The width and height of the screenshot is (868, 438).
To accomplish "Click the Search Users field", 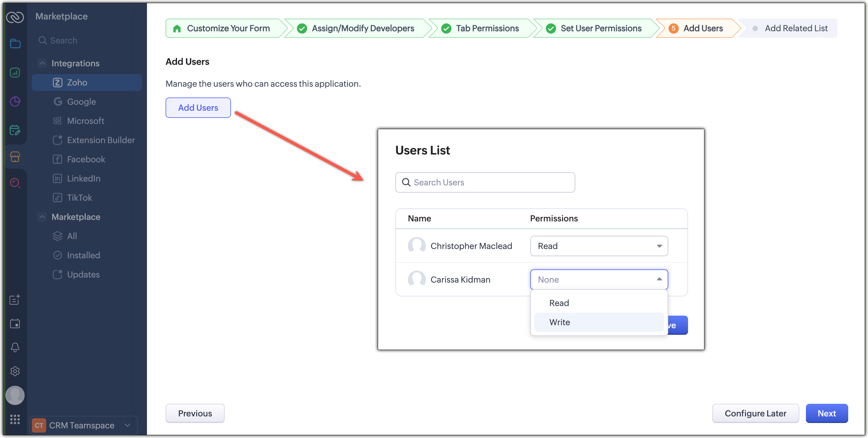I will tap(485, 182).
